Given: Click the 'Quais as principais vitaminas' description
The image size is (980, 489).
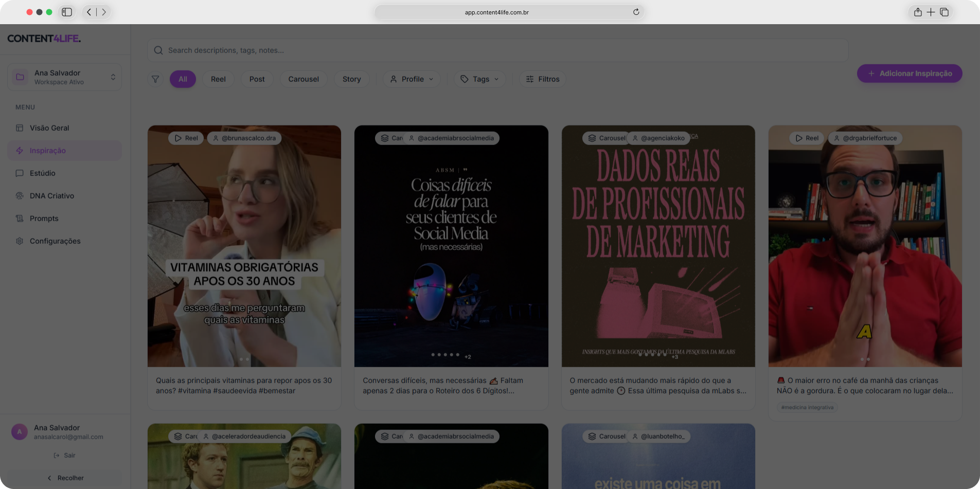Looking at the screenshot, I should tap(244, 386).
